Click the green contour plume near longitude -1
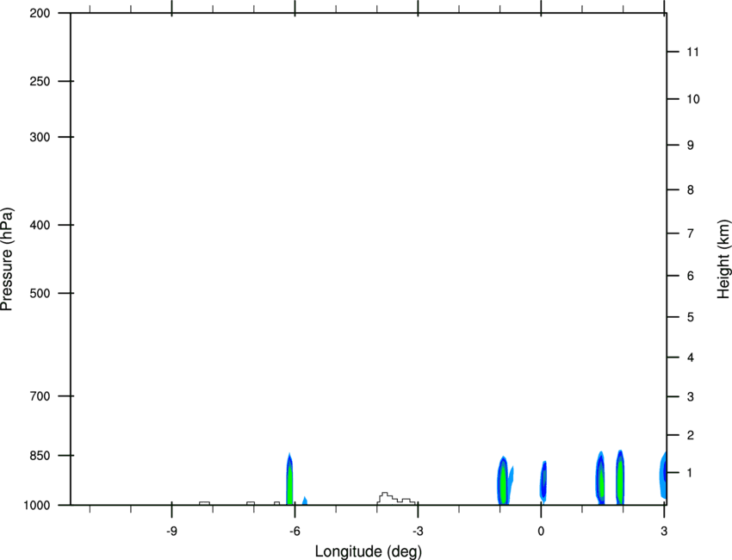Viewport: 732px width, 560px height. coord(503,481)
